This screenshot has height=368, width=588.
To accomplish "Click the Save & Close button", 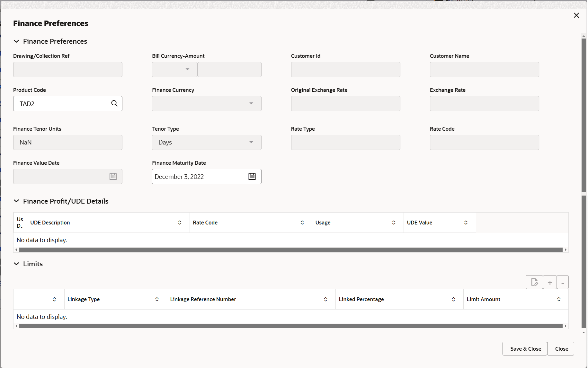I will [x=524, y=348].
